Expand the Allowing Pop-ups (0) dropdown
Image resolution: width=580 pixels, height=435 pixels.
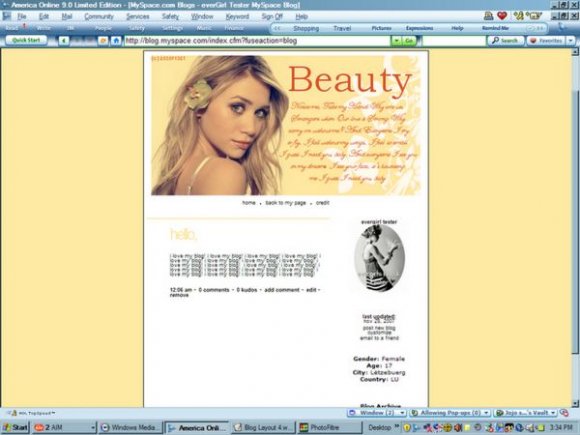click(486, 413)
